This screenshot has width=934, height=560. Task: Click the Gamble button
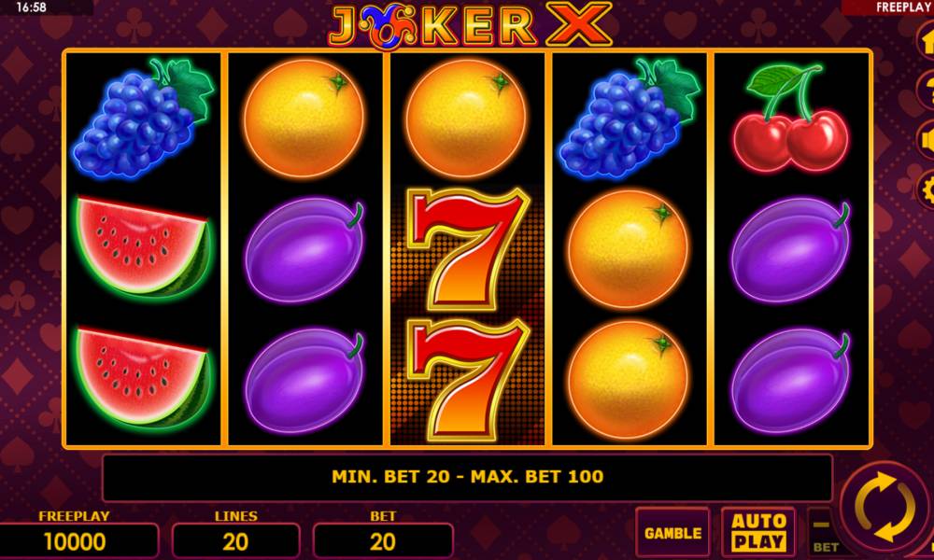point(672,532)
